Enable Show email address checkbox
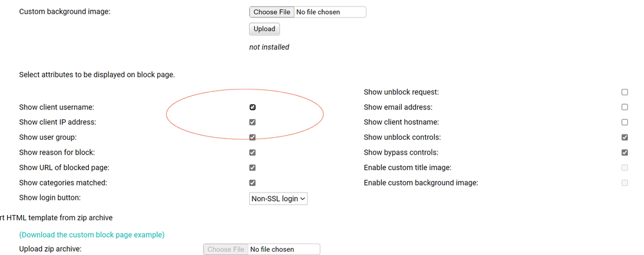The image size is (644, 255). pos(625,107)
